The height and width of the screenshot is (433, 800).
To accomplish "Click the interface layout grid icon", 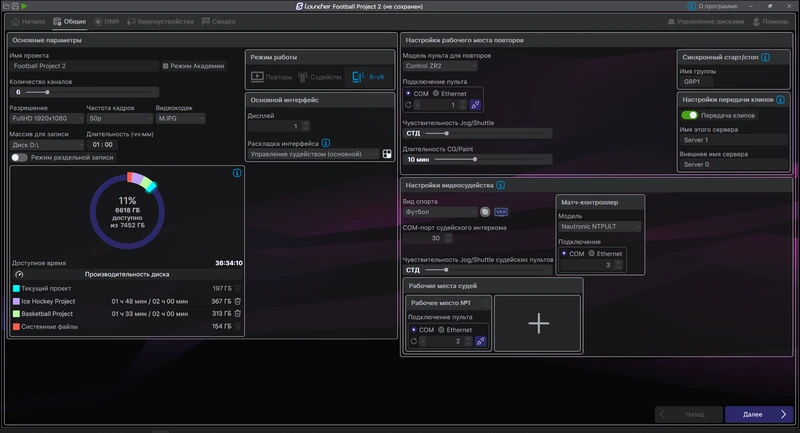I will pyautogui.click(x=387, y=154).
